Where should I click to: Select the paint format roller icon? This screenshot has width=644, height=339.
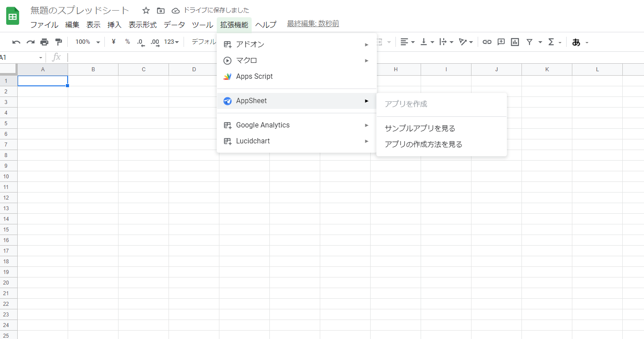[x=58, y=42]
